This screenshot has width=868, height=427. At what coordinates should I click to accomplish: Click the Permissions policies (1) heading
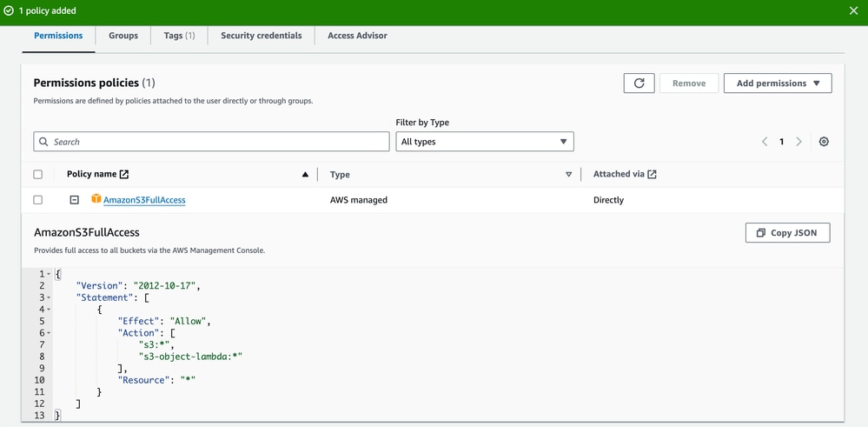click(94, 83)
